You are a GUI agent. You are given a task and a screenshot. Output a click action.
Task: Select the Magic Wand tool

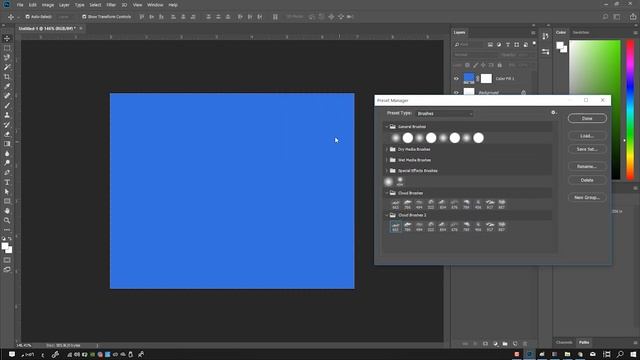tap(7, 67)
